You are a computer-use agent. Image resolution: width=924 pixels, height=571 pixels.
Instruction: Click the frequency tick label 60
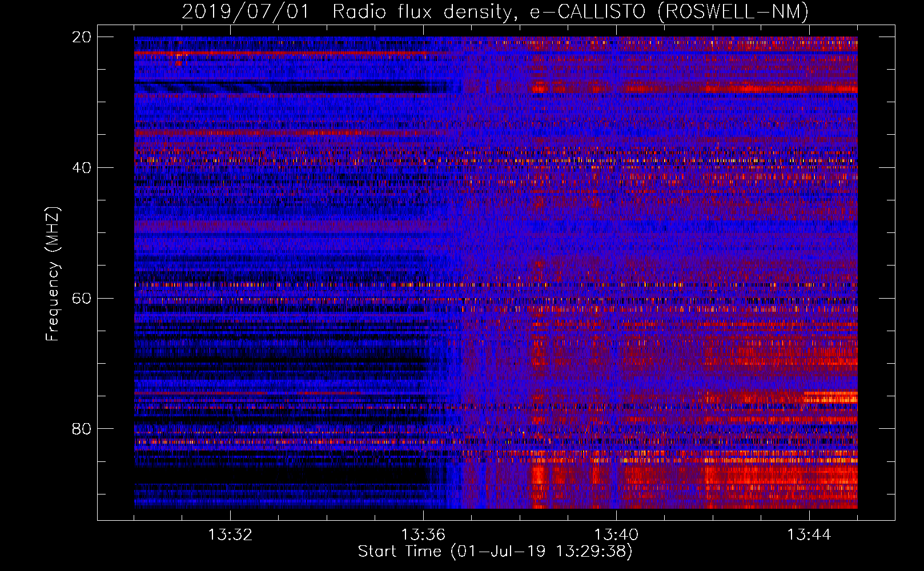(82, 299)
